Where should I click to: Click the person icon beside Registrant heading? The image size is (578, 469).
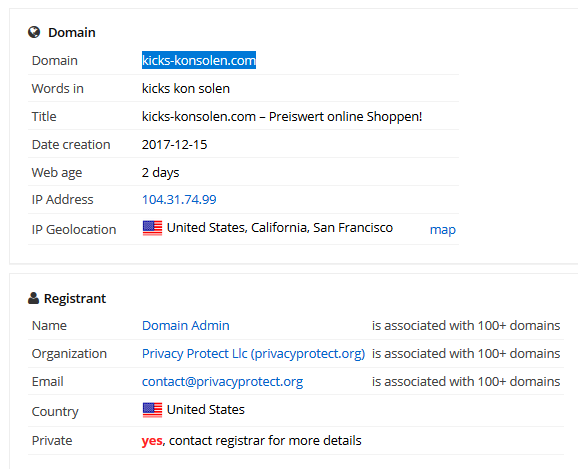(x=33, y=298)
